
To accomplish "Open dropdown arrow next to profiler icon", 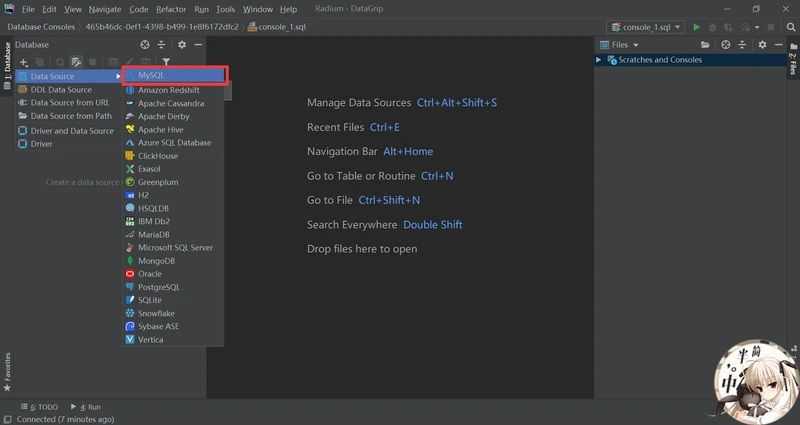I will (757, 27).
